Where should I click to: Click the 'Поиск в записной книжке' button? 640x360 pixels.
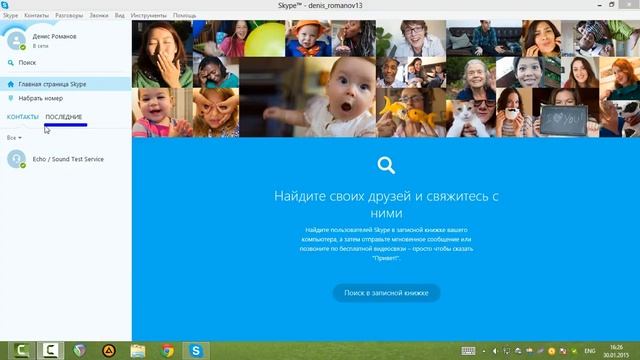(x=386, y=293)
